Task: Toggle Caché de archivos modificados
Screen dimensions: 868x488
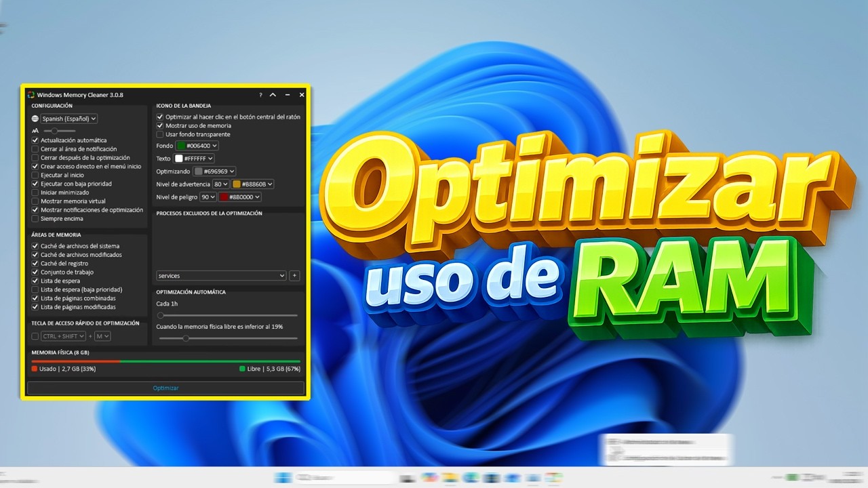Action: click(35, 255)
